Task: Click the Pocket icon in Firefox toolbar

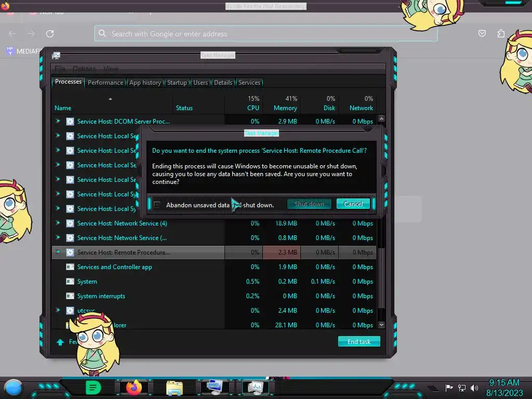Action: point(482,33)
